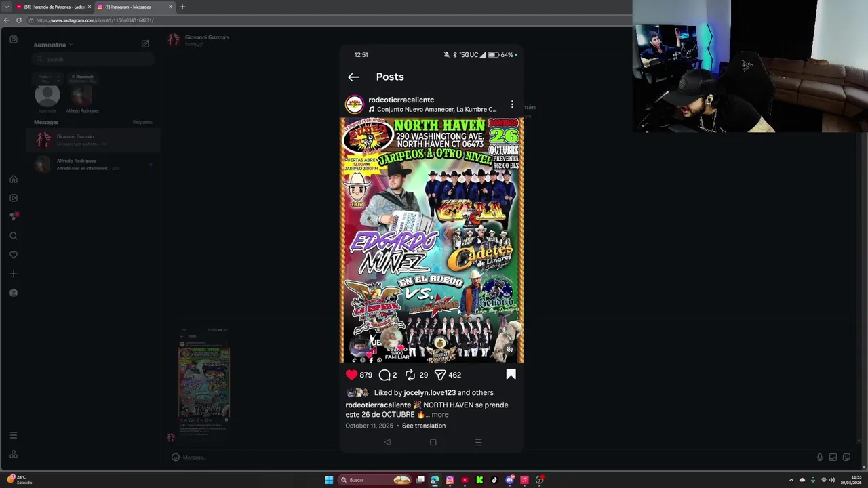Open the post's audio track Conjunto Nuevo Amanecer
868x488 pixels.
[433, 109]
